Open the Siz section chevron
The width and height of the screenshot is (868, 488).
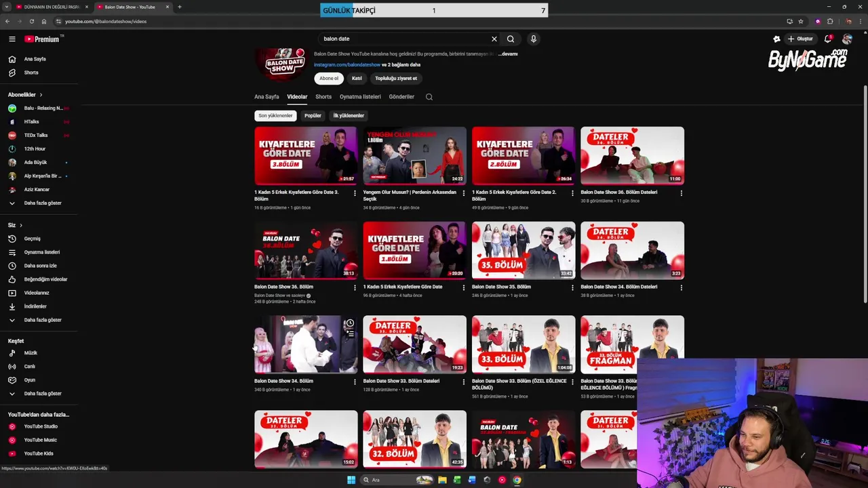[x=20, y=225]
